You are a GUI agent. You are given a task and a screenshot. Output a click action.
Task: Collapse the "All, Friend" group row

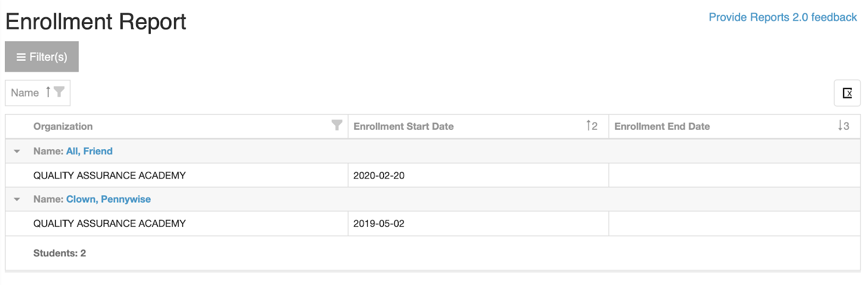(17, 151)
